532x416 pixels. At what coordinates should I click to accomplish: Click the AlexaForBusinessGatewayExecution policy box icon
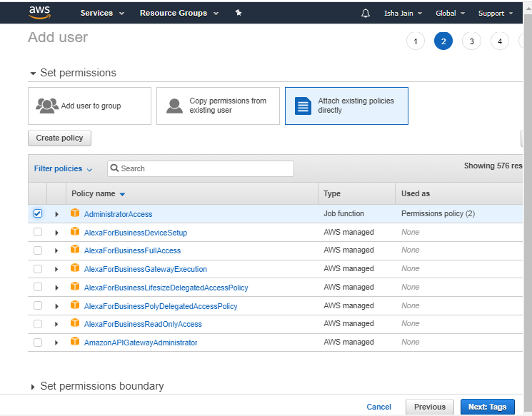pos(75,268)
